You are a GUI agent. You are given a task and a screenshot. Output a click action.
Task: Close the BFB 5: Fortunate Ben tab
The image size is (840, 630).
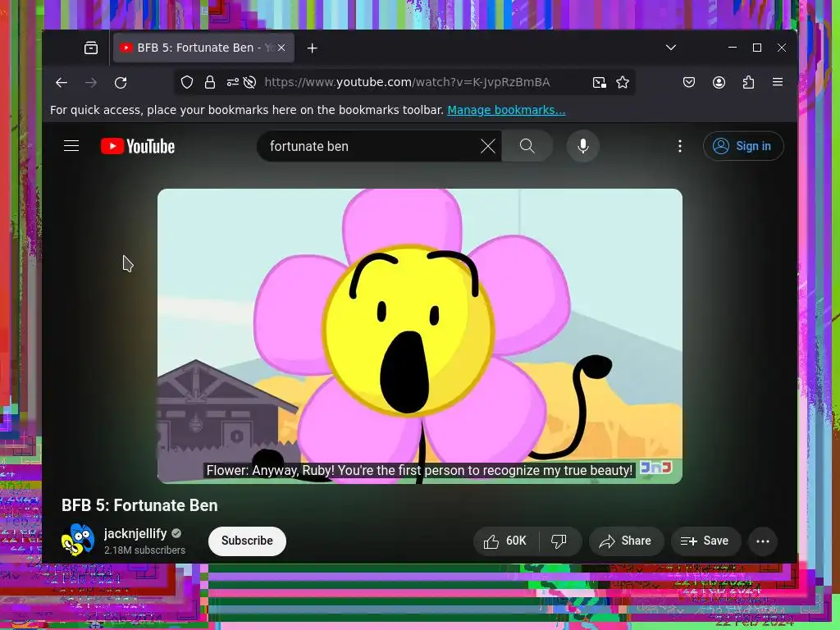pyautogui.click(x=281, y=48)
